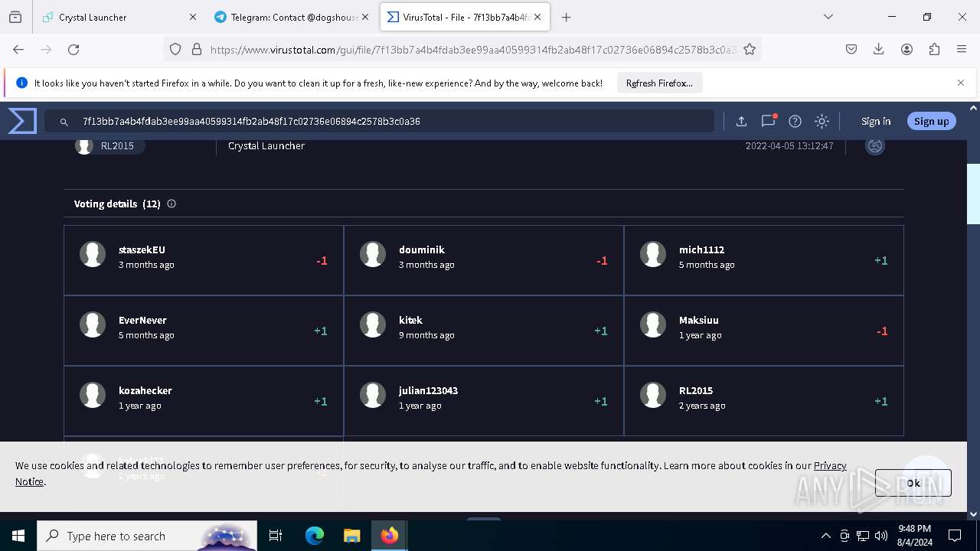Open a new tab with plus button
The image size is (980, 551).
click(567, 17)
